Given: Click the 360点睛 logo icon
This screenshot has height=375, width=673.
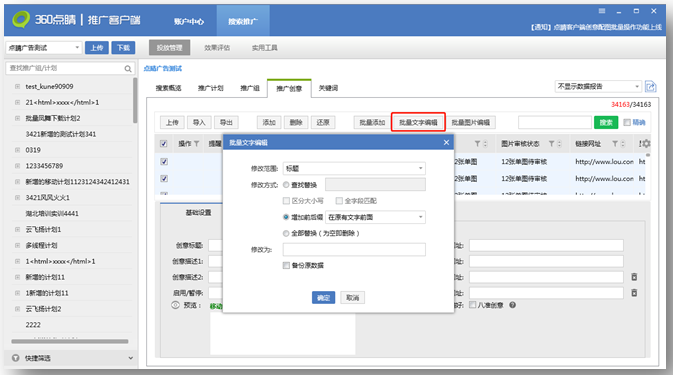Looking at the screenshot, I should click(21, 19).
